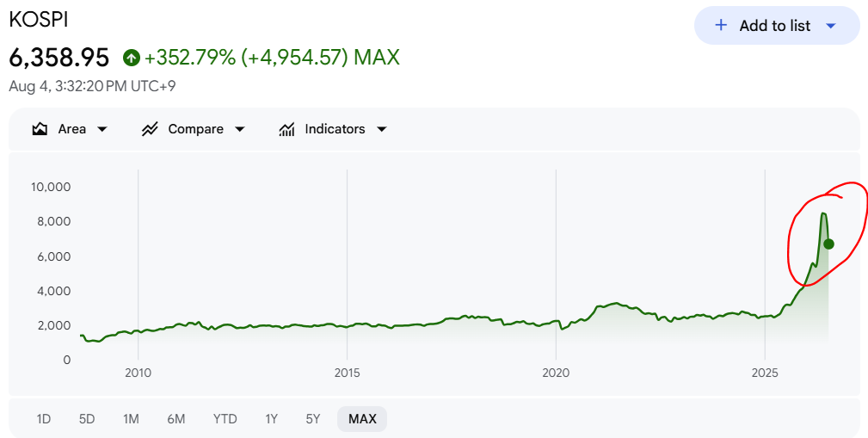Expand the Area dropdown arrow

point(102,130)
